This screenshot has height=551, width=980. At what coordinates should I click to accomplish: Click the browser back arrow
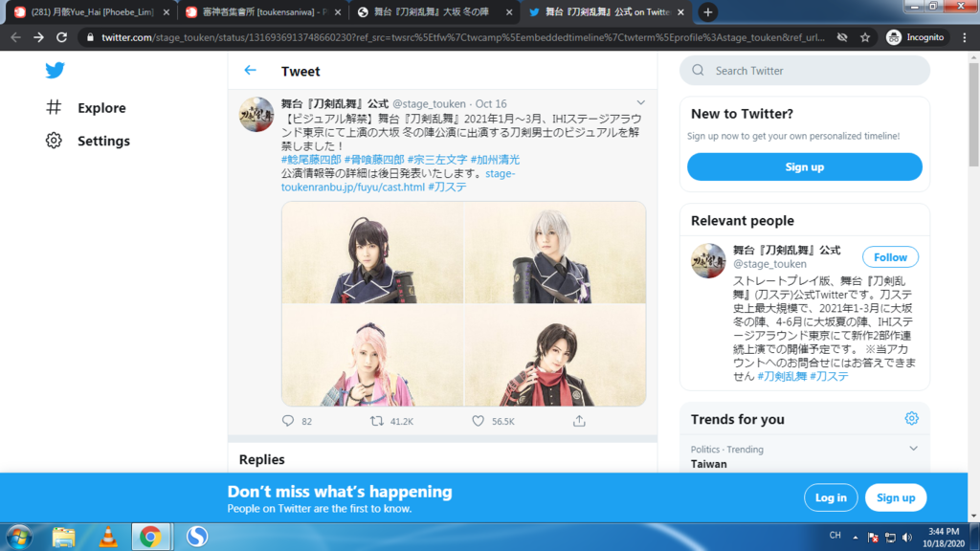pyautogui.click(x=16, y=37)
